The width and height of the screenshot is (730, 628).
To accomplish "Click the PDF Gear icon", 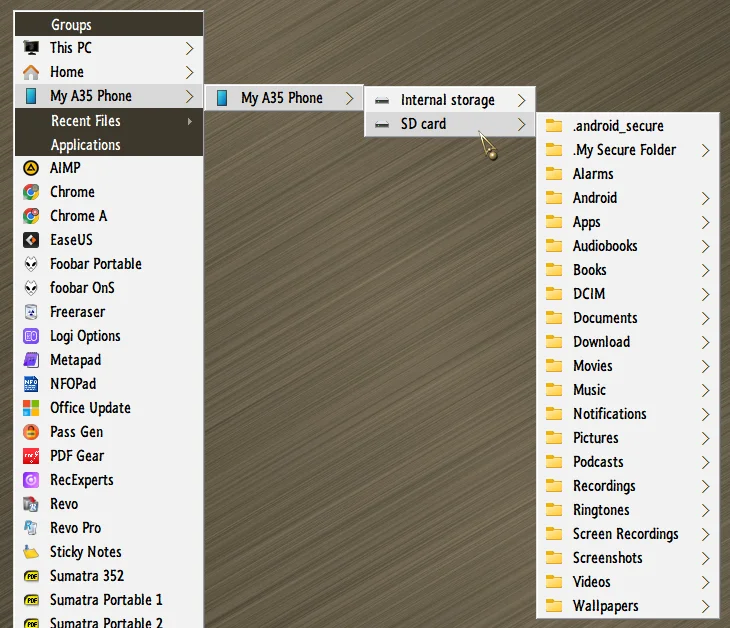I will pyautogui.click(x=31, y=456).
